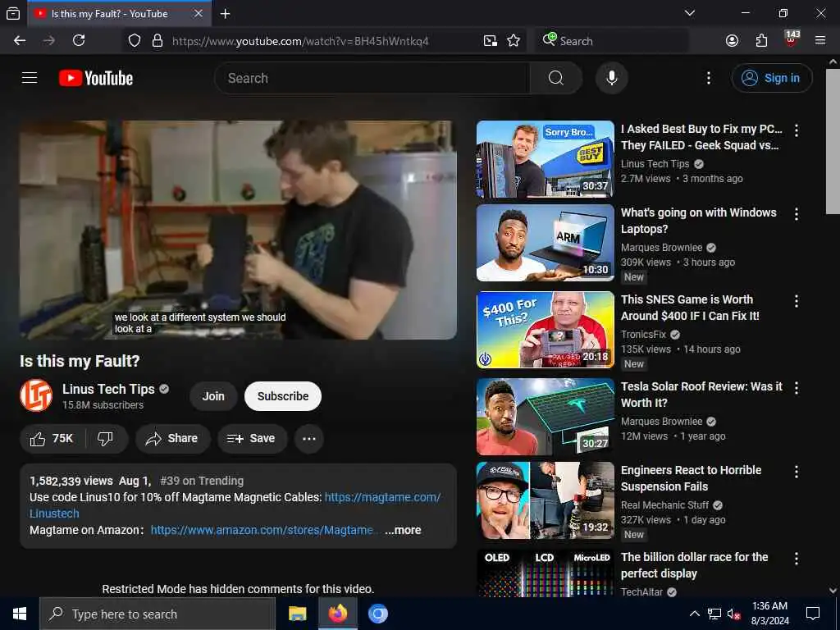Image resolution: width=840 pixels, height=630 pixels.
Task: Click the page vertical scrollbar thumb
Action: 833,141
